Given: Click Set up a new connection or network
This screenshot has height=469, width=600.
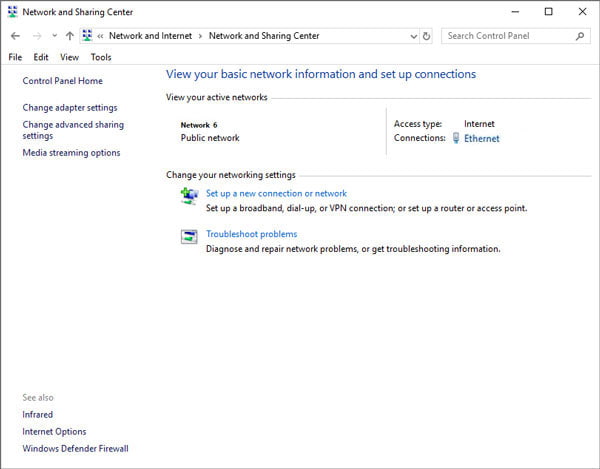Looking at the screenshot, I should [276, 194].
